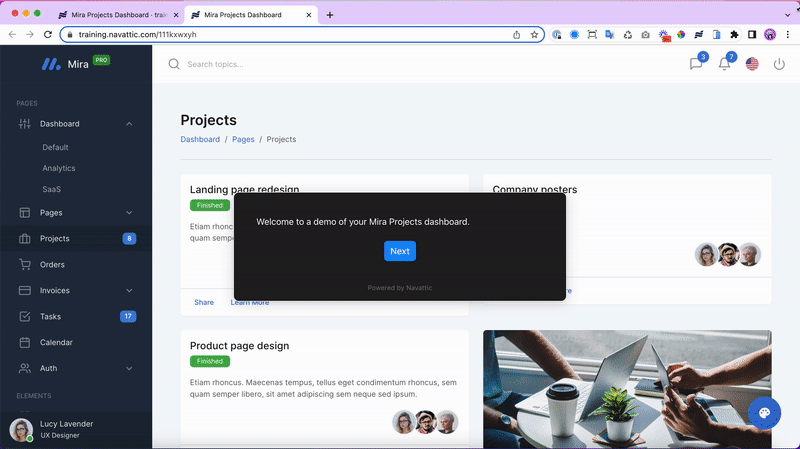Go forward with the browser forward arrow
Screen dimensions: 800x449
[x=30, y=34]
